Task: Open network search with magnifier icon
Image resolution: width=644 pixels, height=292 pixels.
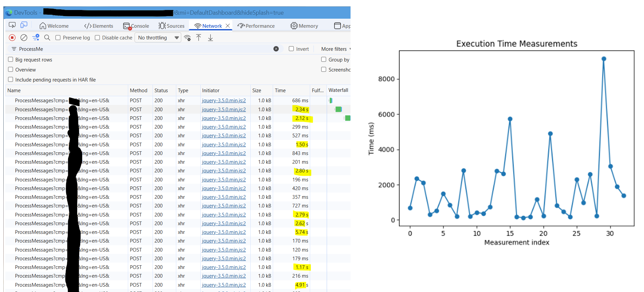Action: pyautogui.click(x=47, y=38)
